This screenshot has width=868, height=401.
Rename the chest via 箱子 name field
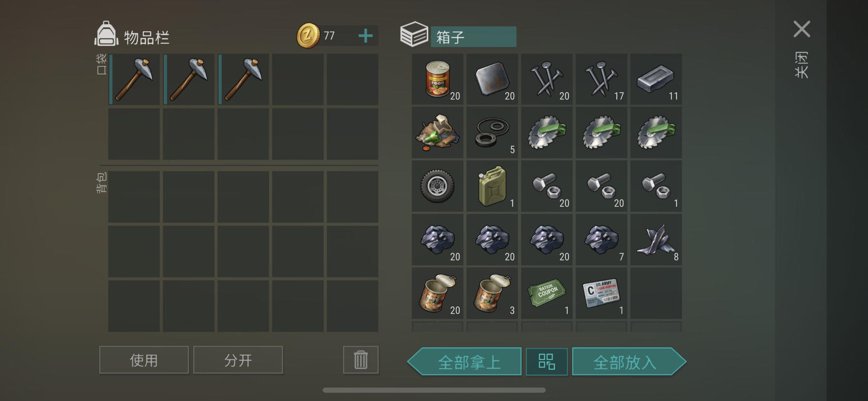click(x=473, y=37)
